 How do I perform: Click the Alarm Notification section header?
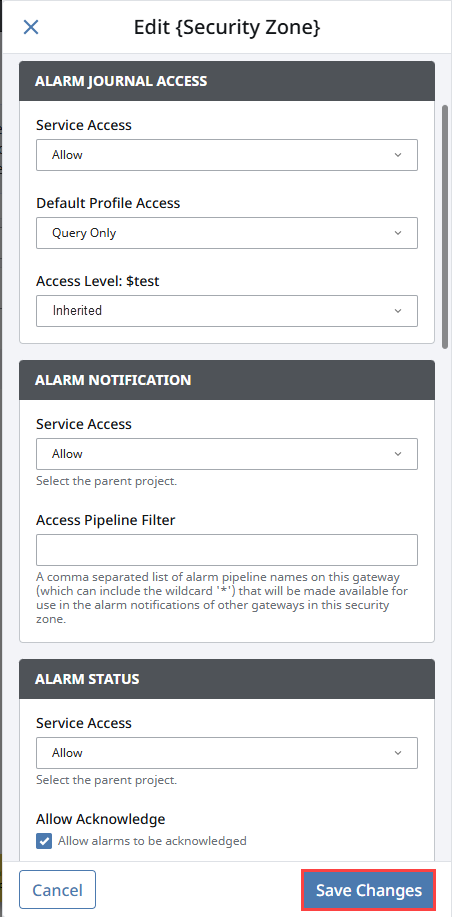(227, 380)
